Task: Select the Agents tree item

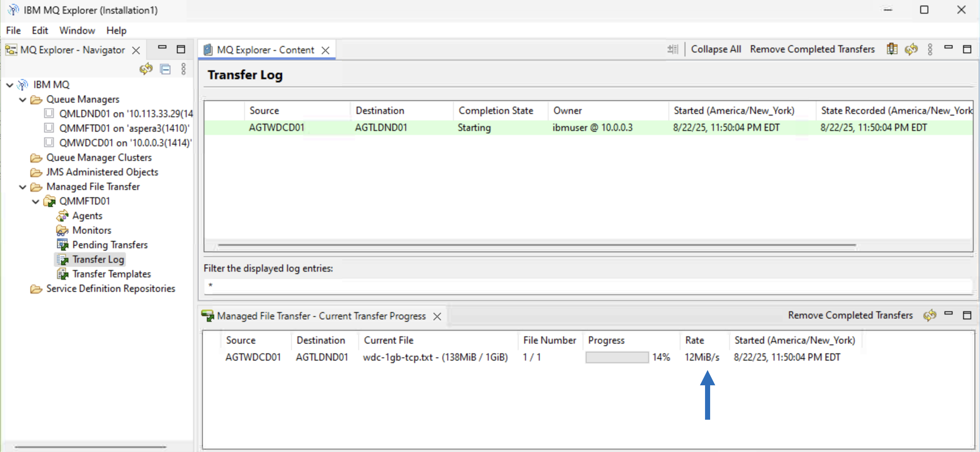Action: [87, 216]
